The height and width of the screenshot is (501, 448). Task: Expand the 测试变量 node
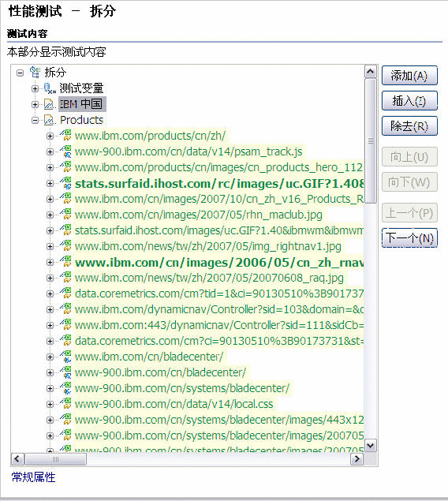(x=35, y=88)
